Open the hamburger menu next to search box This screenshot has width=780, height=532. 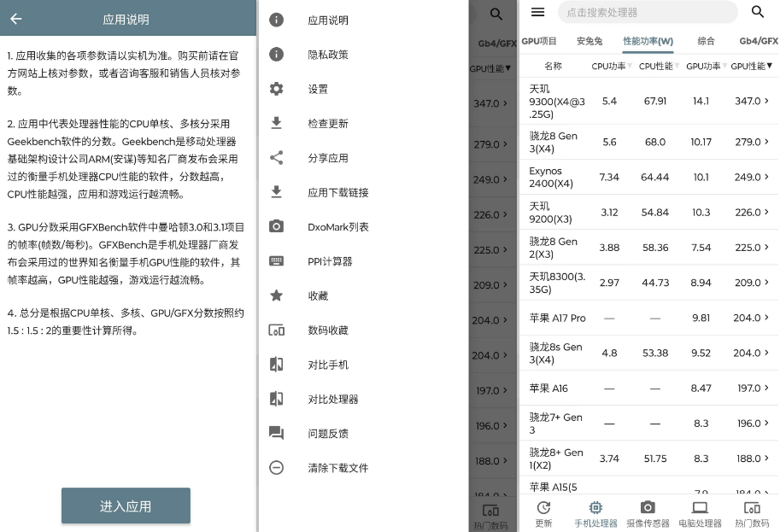point(537,12)
